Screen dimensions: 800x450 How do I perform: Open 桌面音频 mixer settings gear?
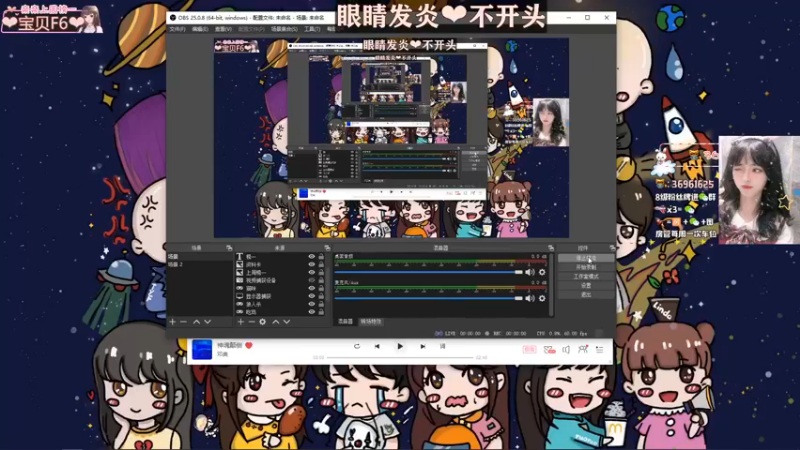point(542,272)
